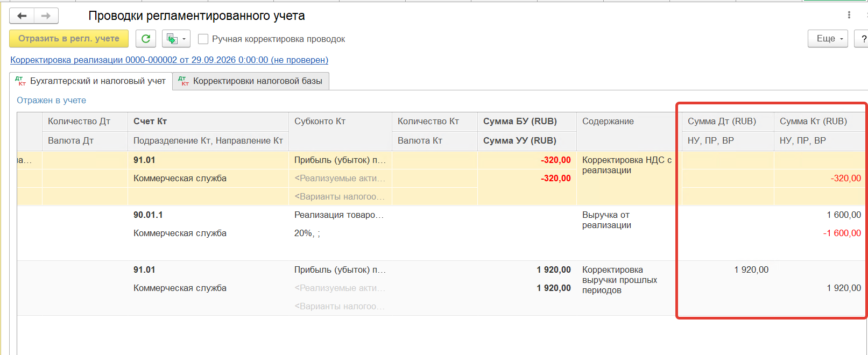
Task: Click the Валюта Кт header cell
Action: pyautogui.click(x=435, y=141)
